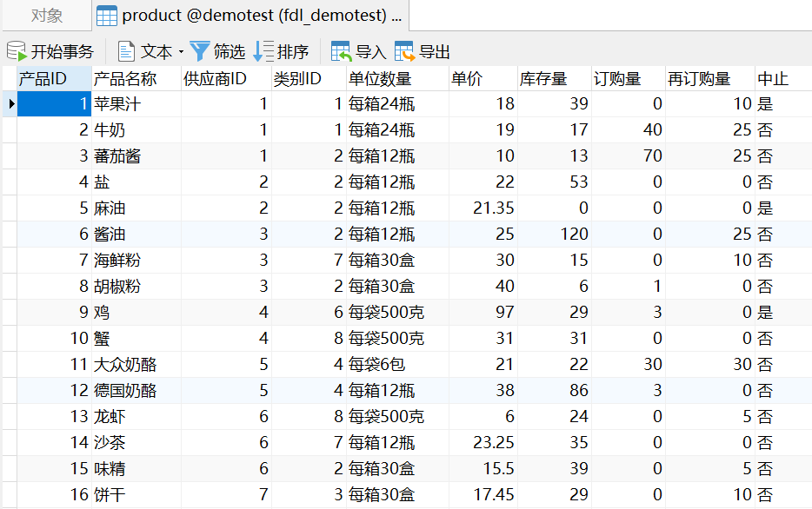Click the 产品名称 column header

[126, 79]
